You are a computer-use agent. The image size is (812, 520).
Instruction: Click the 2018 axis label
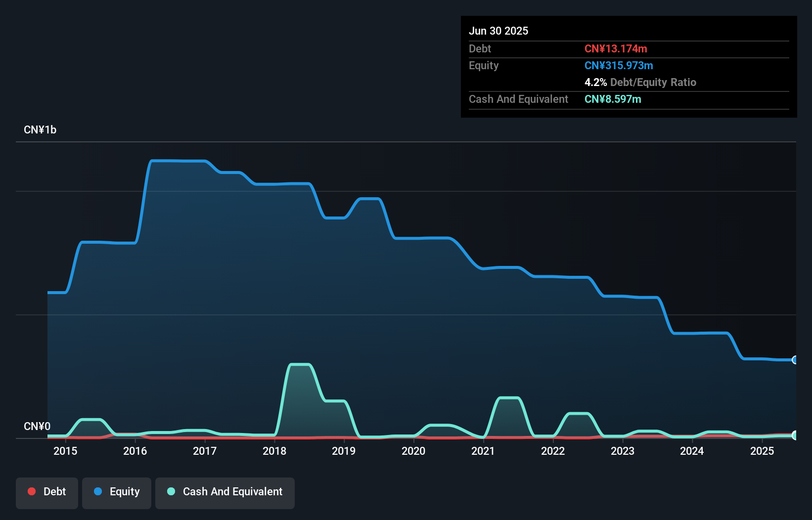click(274, 451)
